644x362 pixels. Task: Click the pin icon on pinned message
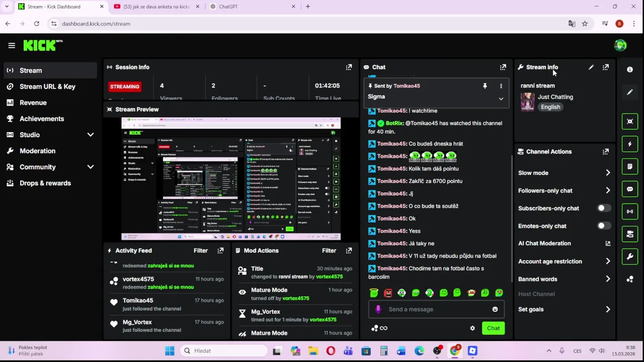click(x=485, y=86)
